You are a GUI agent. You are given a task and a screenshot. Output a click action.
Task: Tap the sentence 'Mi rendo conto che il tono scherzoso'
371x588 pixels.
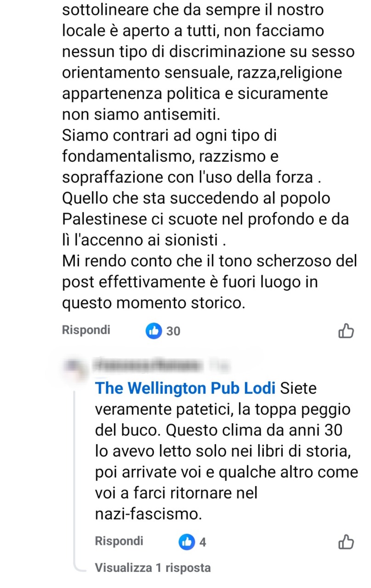pos(209,261)
